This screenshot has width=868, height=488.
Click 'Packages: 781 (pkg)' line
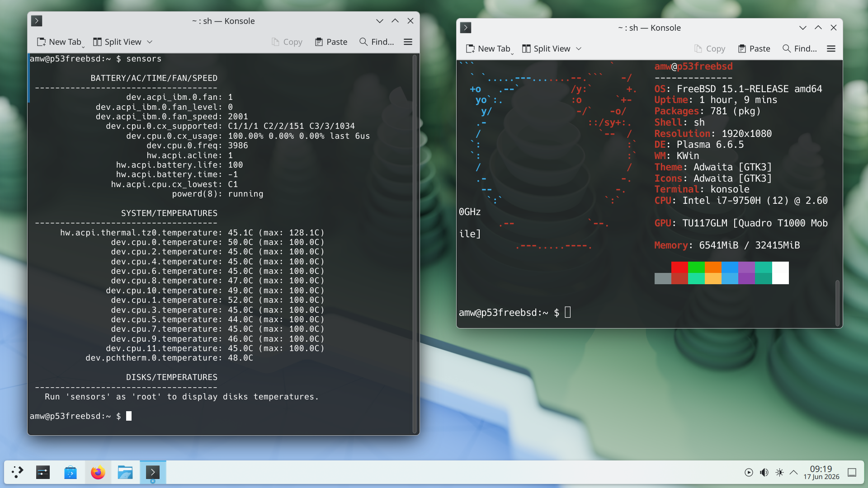(708, 111)
